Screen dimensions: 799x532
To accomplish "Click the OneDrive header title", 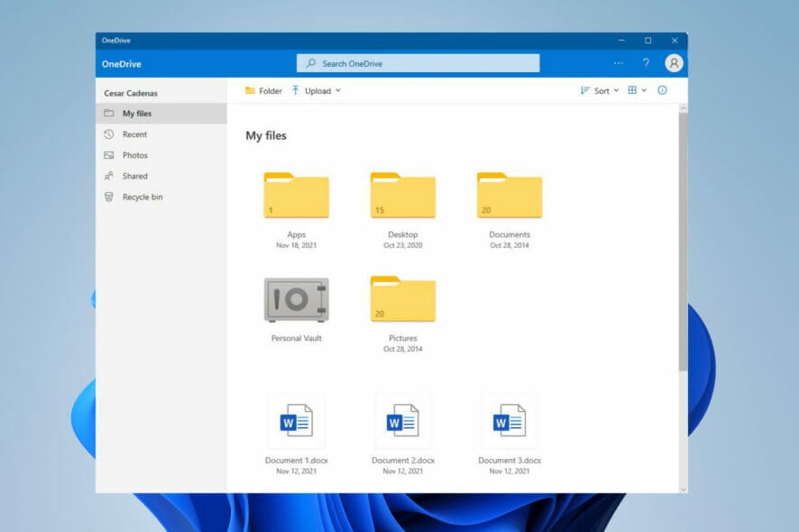I will coord(121,64).
